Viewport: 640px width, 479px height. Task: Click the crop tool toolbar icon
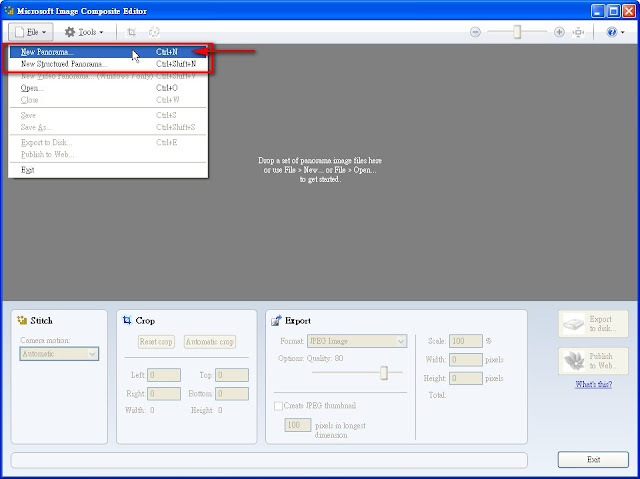click(131, 32)
